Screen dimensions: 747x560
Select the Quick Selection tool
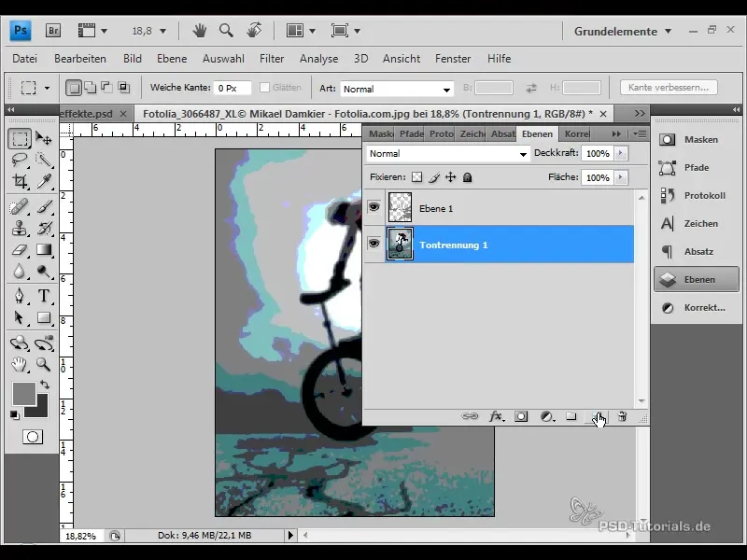point(44,160)
